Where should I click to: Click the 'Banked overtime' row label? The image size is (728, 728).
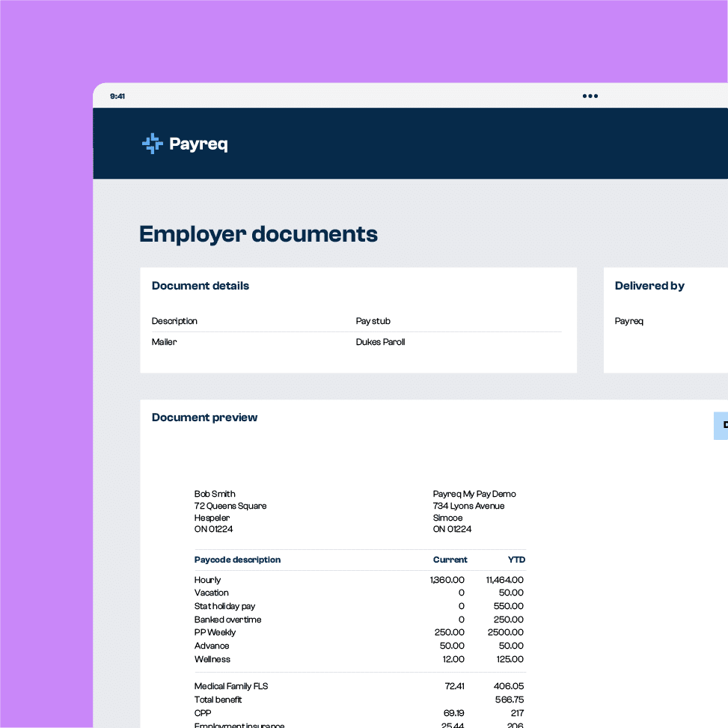(x=227, y=620)
